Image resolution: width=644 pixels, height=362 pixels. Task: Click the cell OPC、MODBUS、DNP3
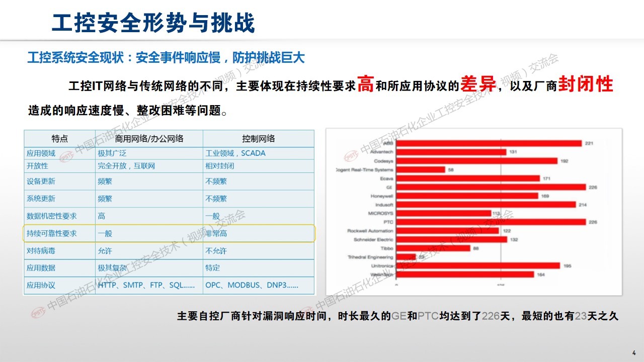click(x=252, y=285)
